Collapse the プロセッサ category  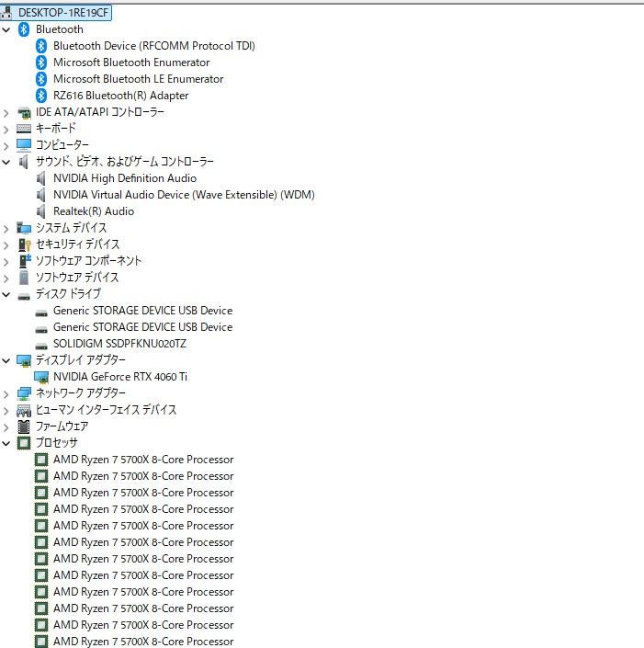6,443
